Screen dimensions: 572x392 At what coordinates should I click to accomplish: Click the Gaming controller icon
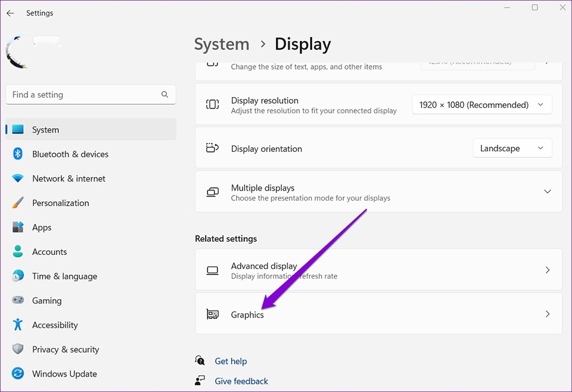pyautogui.click(x=17, y=300)
